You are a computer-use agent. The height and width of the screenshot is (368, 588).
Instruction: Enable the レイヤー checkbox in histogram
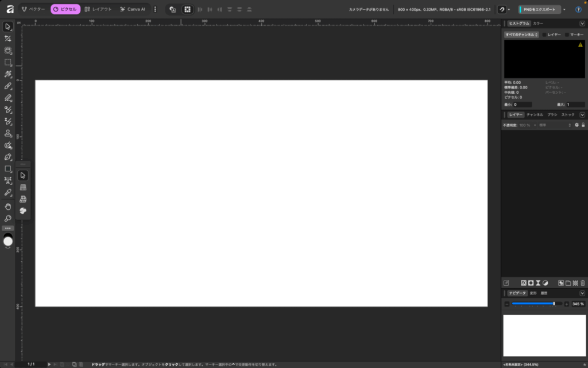tap(544, 35)
